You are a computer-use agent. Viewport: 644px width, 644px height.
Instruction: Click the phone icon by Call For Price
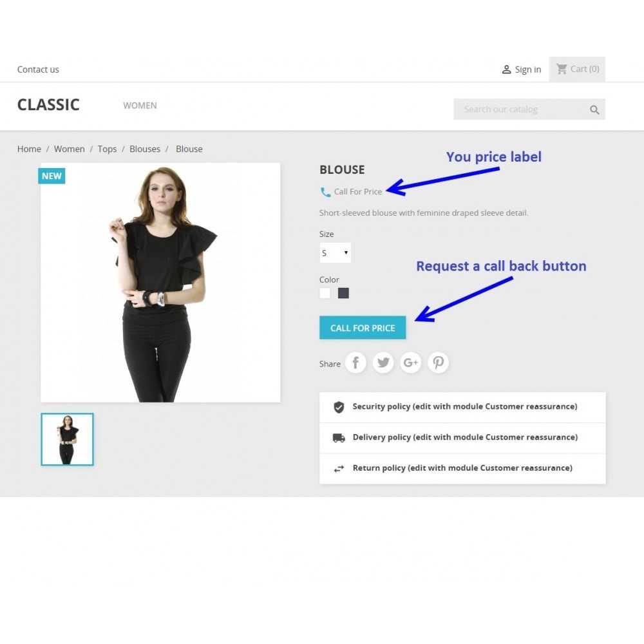click(x=325, y=192)
